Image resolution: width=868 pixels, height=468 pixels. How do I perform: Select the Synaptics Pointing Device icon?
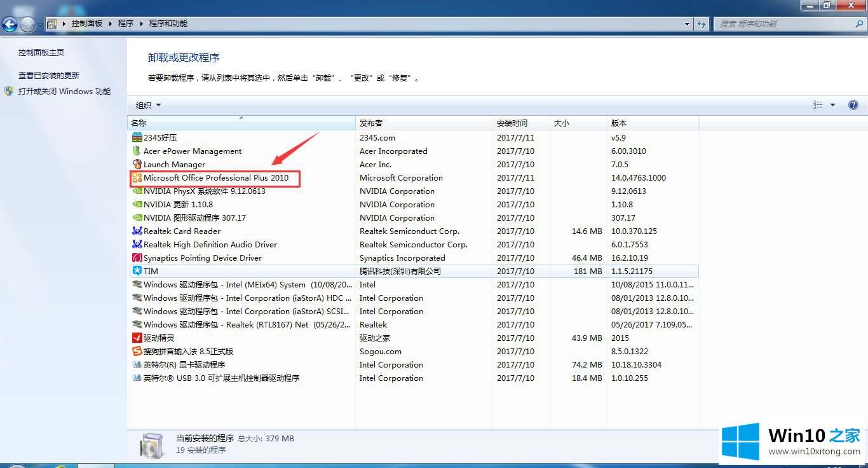tap(137, 258)
